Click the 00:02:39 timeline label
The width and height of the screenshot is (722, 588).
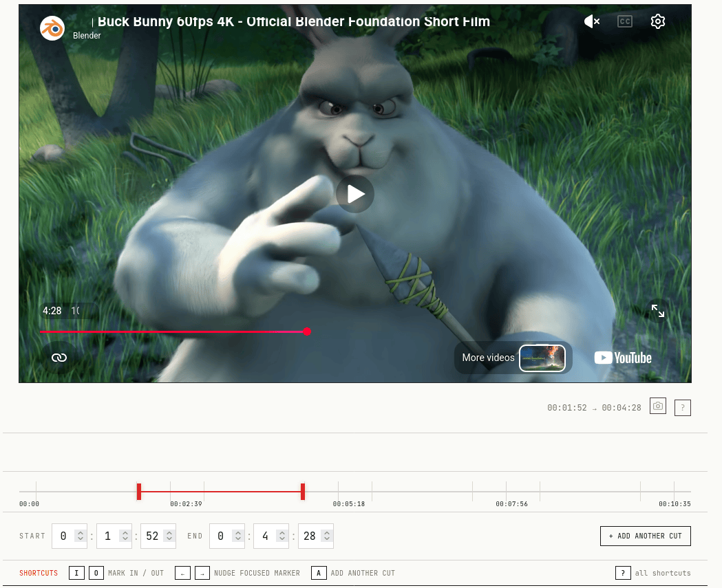pyautogui.click(x=186, y=504)
